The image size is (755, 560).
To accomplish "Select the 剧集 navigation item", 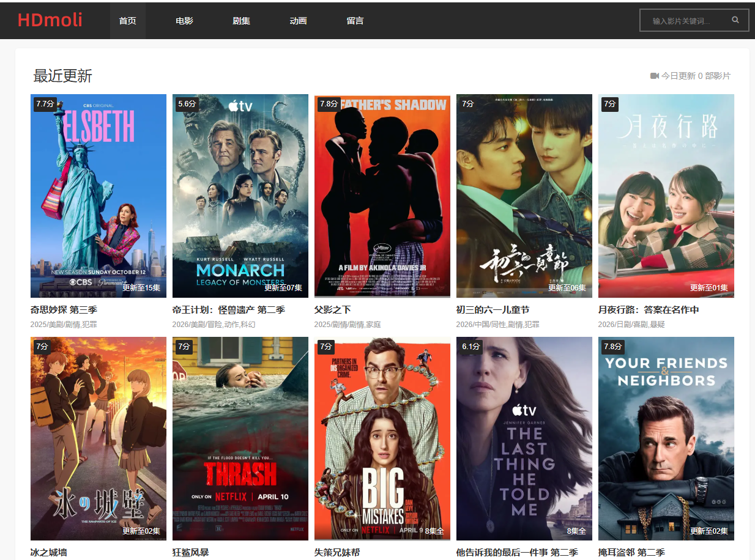I will click(x=241, y=21).
